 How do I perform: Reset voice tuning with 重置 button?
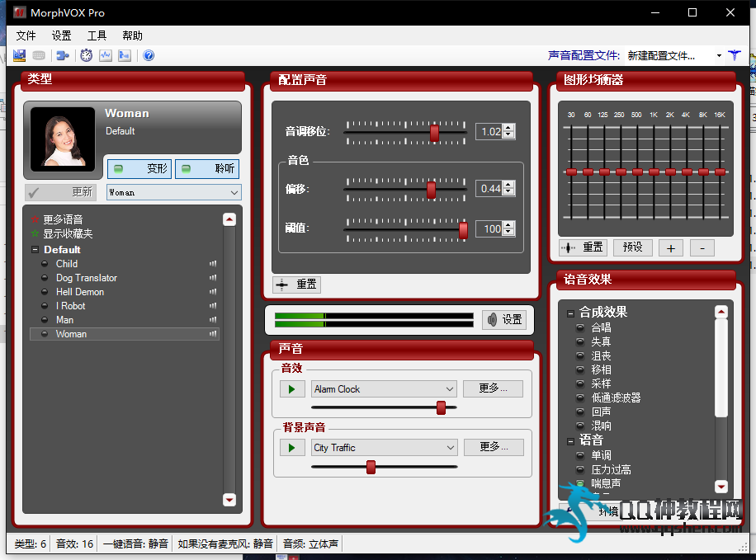click(296, 285)
